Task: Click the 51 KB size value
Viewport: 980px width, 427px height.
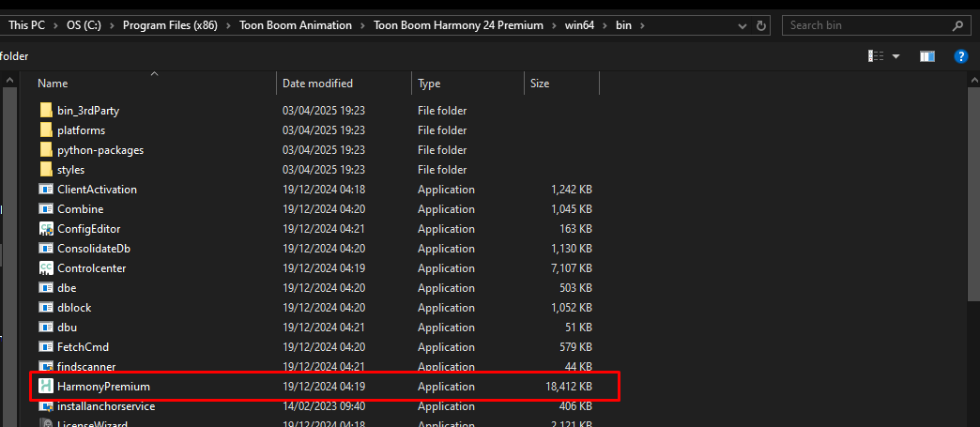Action: click(579, 327)
